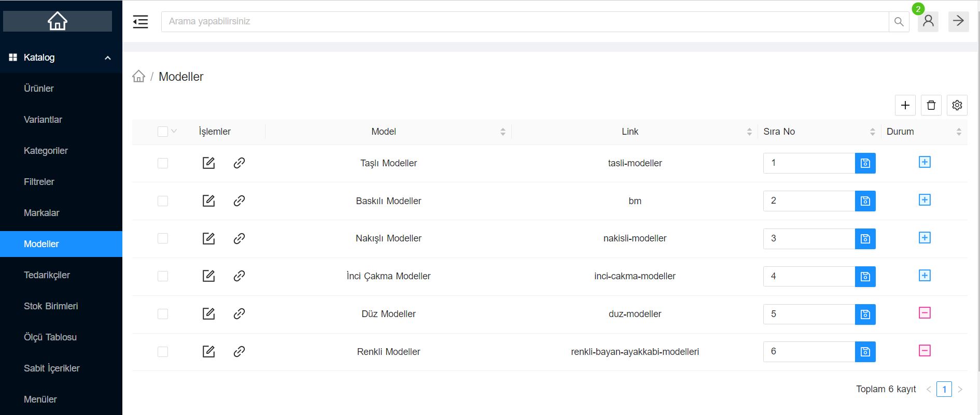Image resolution: width=980 pixels, height=415 pixels.
Task: Open Filtreler in the sidebar
Action: pyautogui.click(x=61, y=182)
